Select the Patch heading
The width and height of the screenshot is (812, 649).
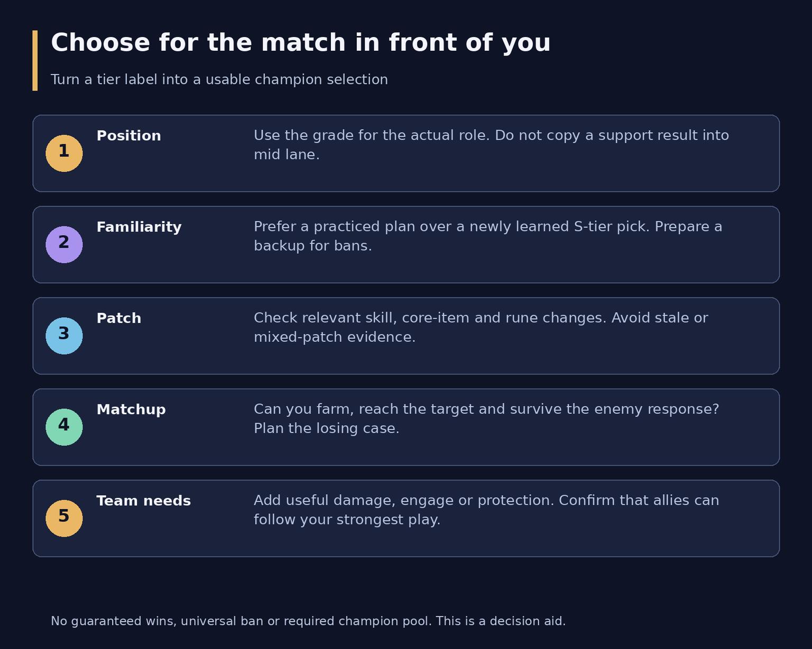tap(119, 318)
